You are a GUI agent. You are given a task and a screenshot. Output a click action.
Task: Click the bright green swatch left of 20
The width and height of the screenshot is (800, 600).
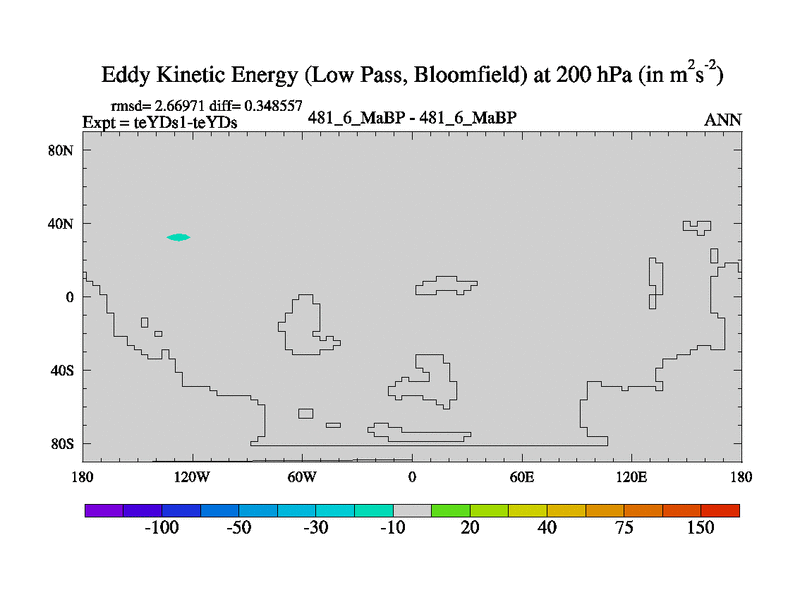451,510
